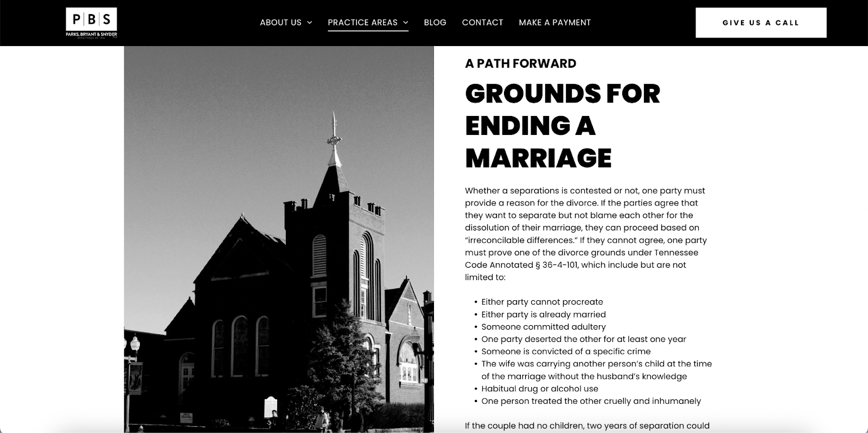Click the bullet 'Either party cannot procreate'
The width and height of the screenshot is (868, 433).
point(542,302)
